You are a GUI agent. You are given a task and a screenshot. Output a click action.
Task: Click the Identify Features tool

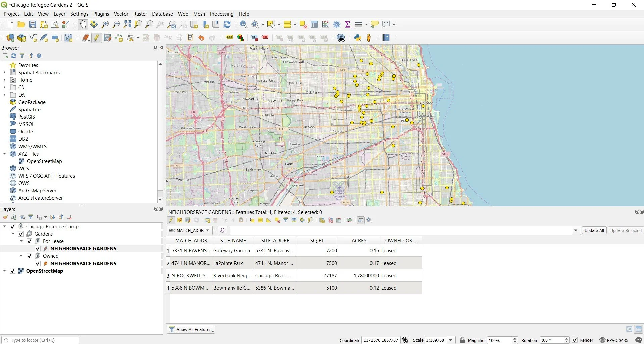click(244, 24)
